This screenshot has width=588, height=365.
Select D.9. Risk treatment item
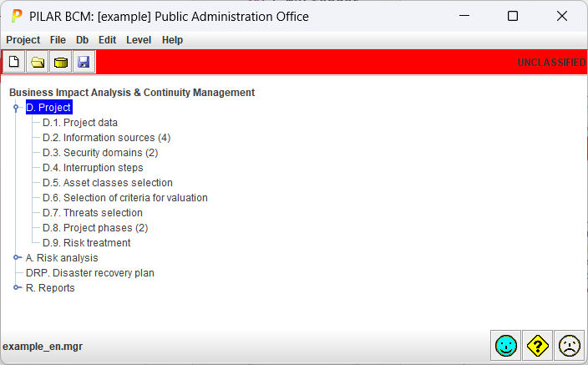[86, 243]
